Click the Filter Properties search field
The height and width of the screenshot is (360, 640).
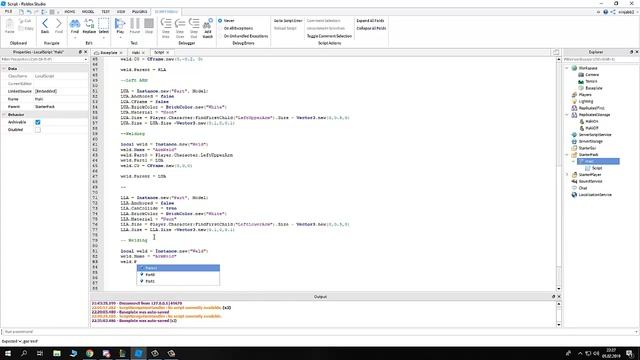tap(44, 60)
